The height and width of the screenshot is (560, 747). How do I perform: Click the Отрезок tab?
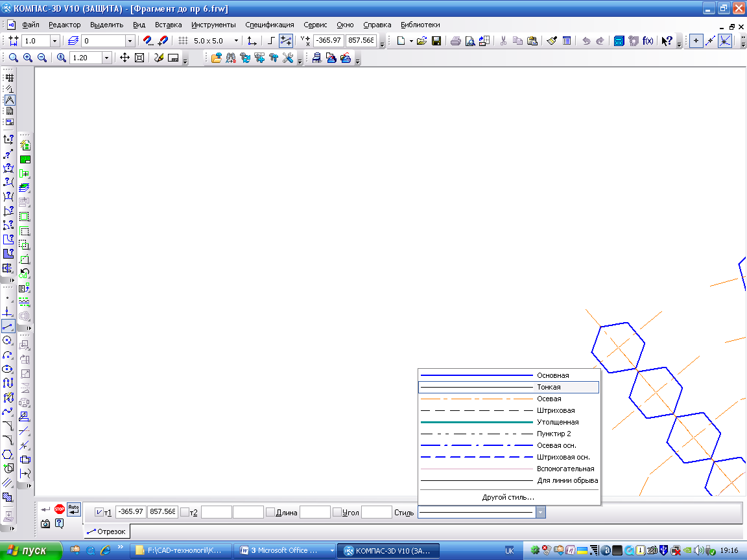coord(107,531)
